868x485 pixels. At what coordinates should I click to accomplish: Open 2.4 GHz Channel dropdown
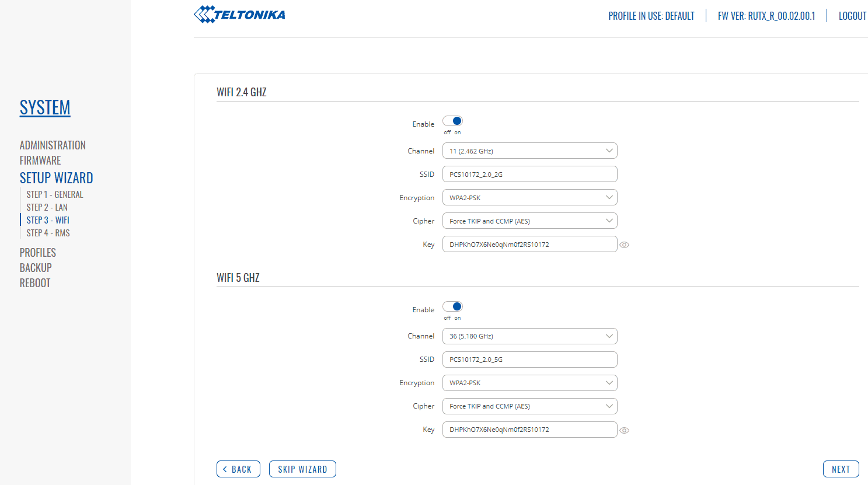pos(529,151)
